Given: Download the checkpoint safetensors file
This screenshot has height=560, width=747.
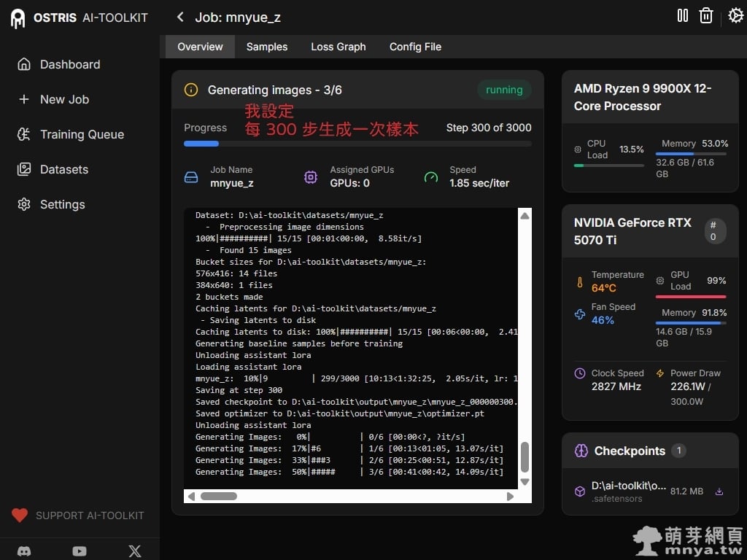Looking at the screenshot, I should pos(719,491).
